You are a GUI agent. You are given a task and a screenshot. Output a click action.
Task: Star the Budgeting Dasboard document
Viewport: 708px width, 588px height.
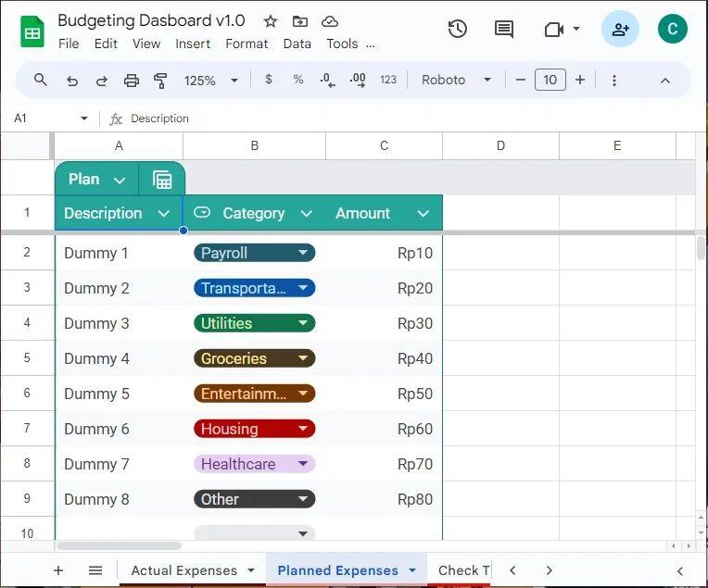click(270, 21)
